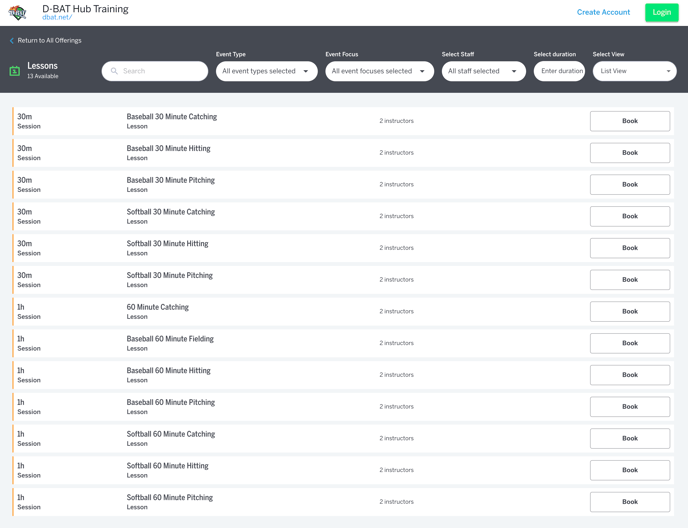Focus the Search lessons input
This screenshot has height=528, width=688.
coord(155,71)
